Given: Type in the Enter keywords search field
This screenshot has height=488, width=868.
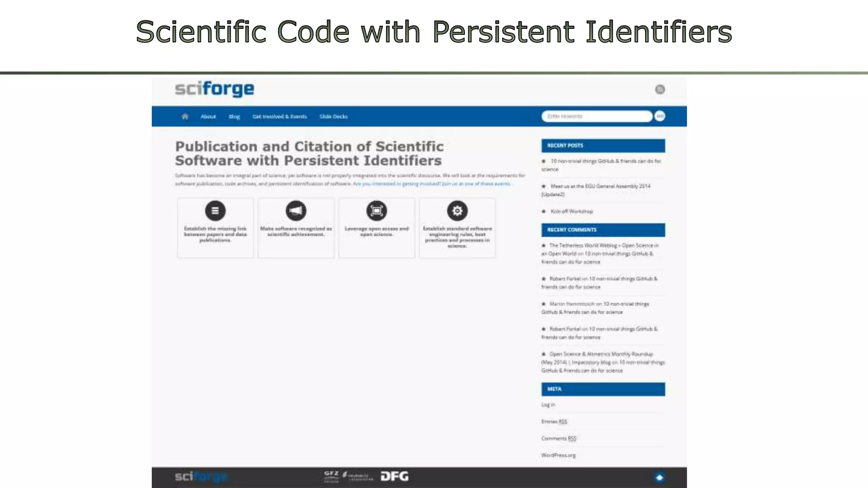Looking at the screenshot, I should point(596,116).
